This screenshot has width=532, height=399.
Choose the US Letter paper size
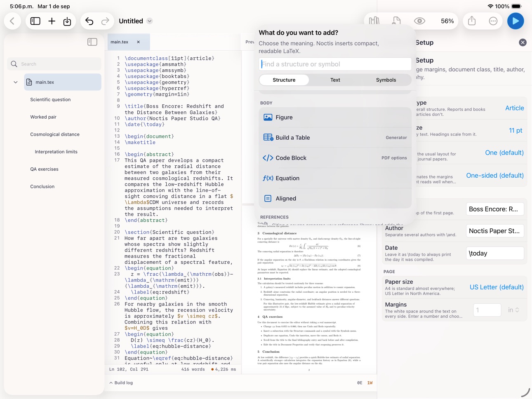point(496,287)
